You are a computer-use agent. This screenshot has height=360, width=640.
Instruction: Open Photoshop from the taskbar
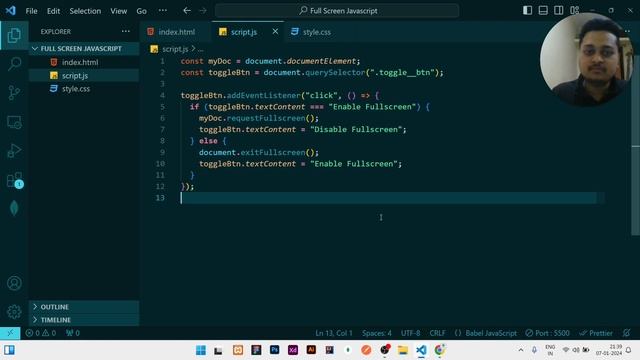pyautogui.click(x=274, y=350)
